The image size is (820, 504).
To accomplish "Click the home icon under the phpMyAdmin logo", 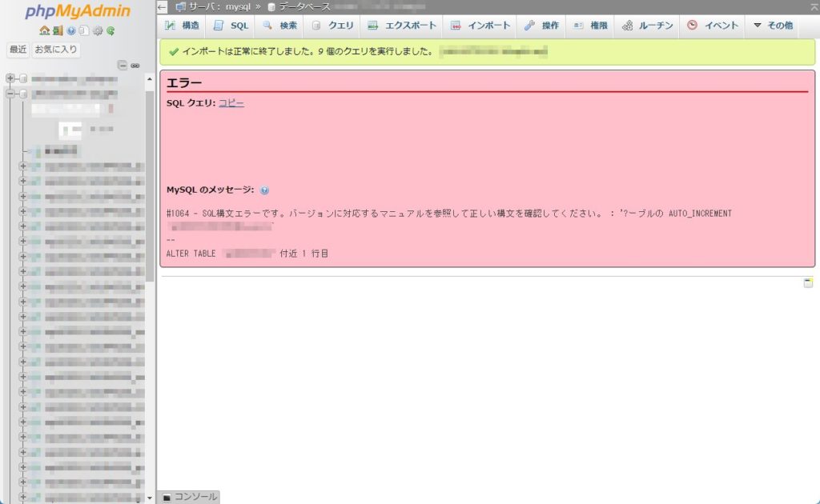I will point(44,31).
